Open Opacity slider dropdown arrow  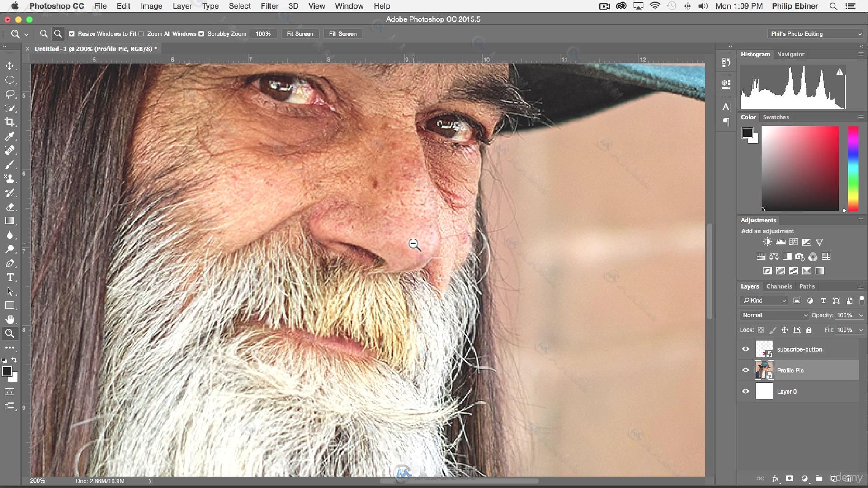861,315
